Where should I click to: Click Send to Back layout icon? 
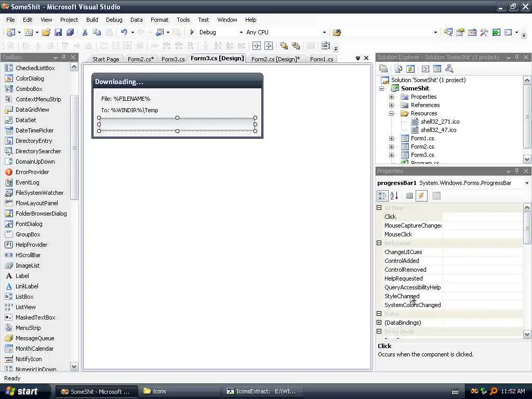tap(296, 46)
